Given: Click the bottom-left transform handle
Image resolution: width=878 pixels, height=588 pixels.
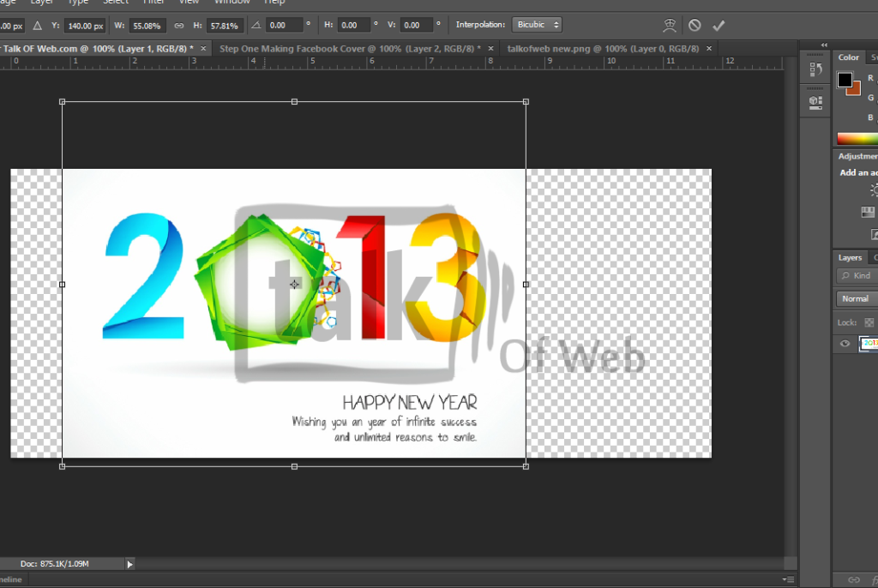Looking at the screenshot, I should [62, 466].
